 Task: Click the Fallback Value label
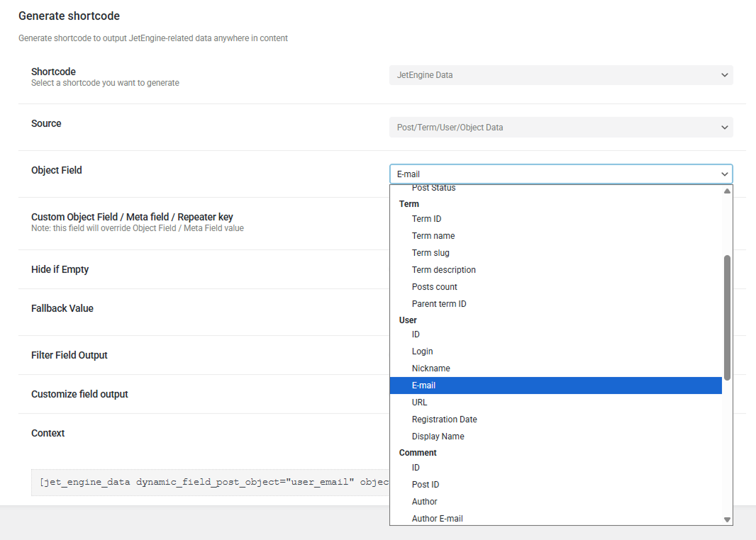62,308
